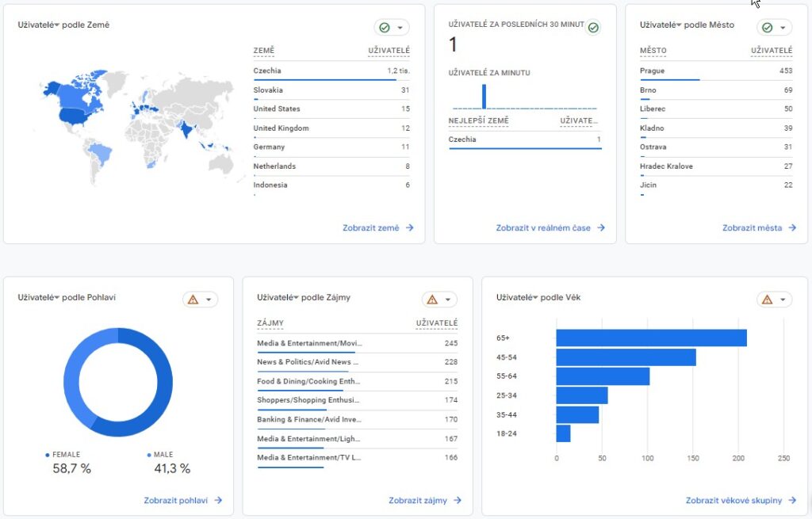Open the Uživatelé dropdown in the Zájmy card title

point(296,298)
